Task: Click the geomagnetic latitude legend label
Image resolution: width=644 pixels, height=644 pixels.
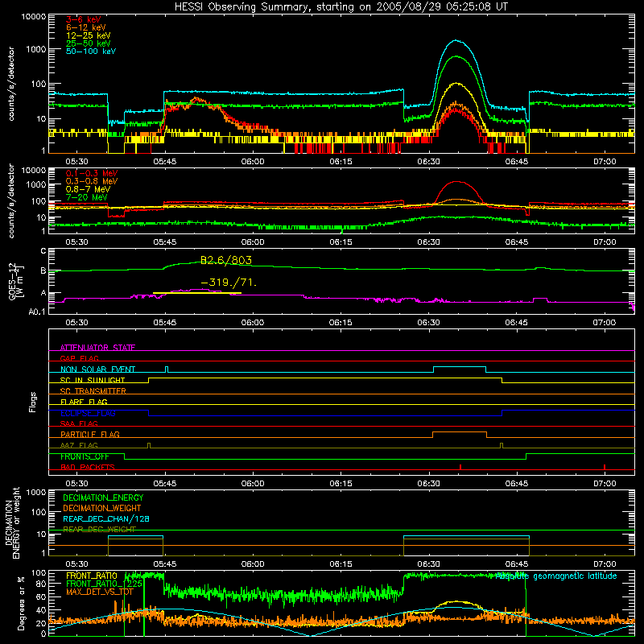Action: pos(556,576)
